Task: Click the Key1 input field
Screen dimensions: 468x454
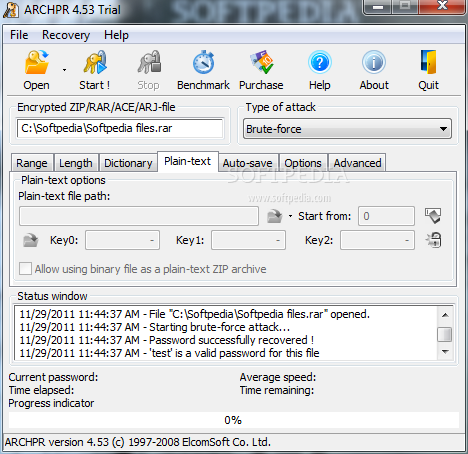Action: (248, 240)
